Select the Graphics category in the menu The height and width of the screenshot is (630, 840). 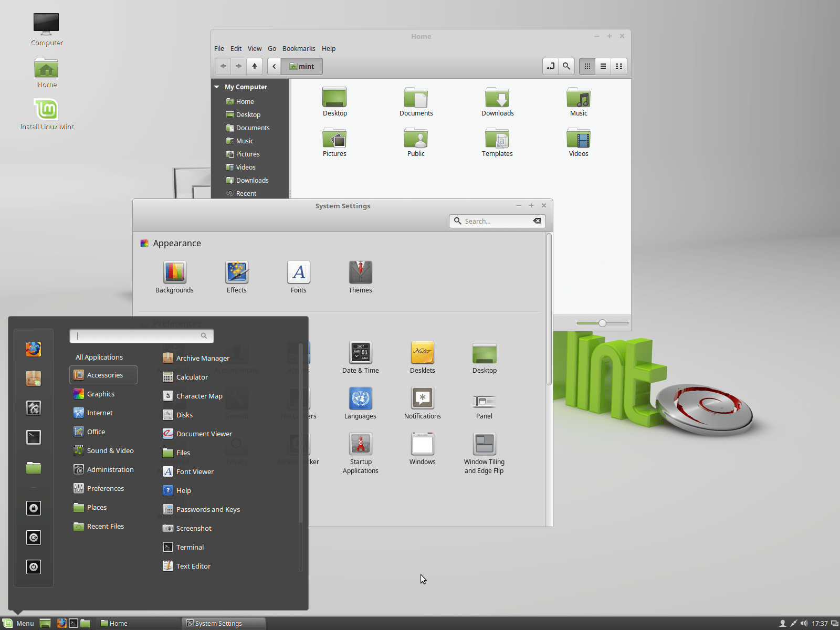tap(103, 394)
